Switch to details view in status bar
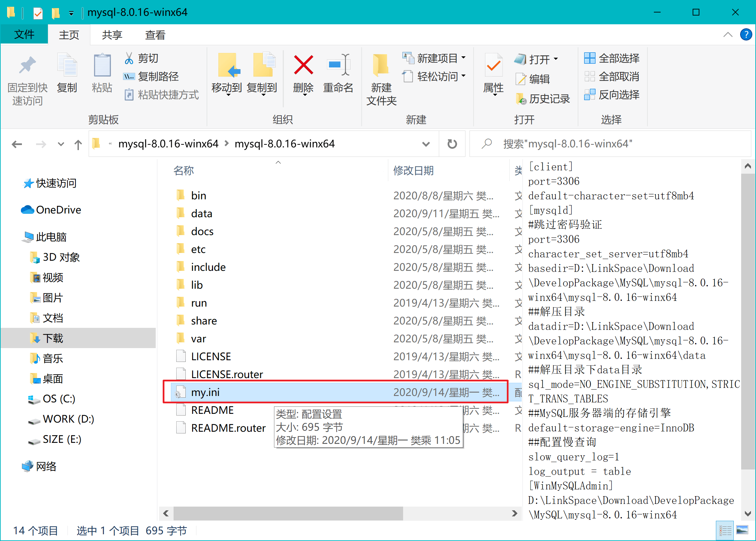The image size is (756, 541). (x=725, y=531)
